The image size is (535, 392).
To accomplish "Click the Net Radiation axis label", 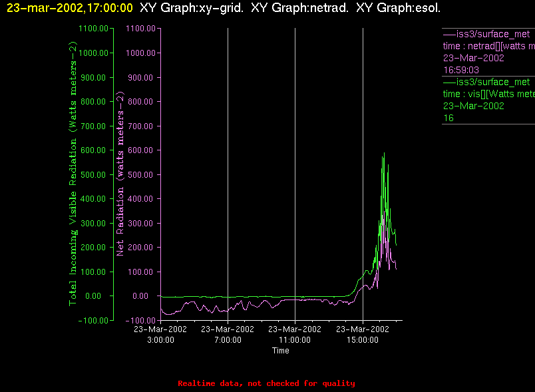I will 120,174.
